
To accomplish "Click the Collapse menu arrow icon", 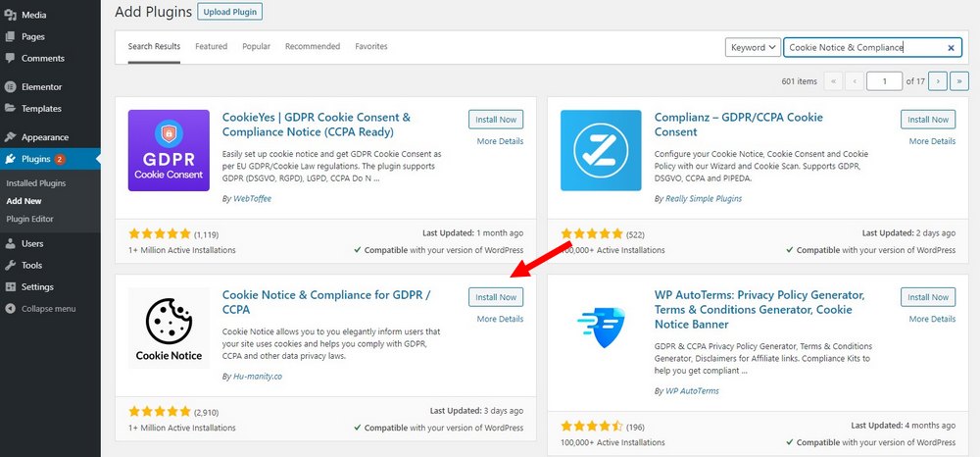I will tap(10, 309).
